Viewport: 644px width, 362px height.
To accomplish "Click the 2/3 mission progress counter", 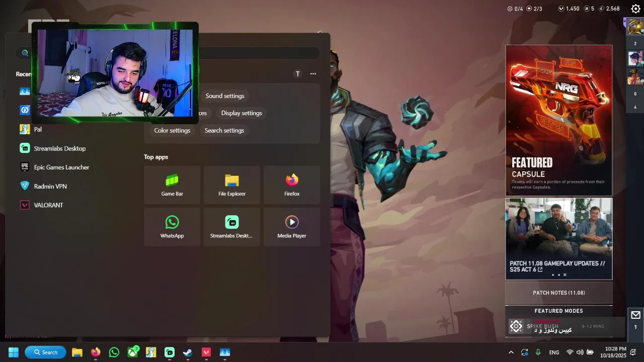I will click(534, 9).
